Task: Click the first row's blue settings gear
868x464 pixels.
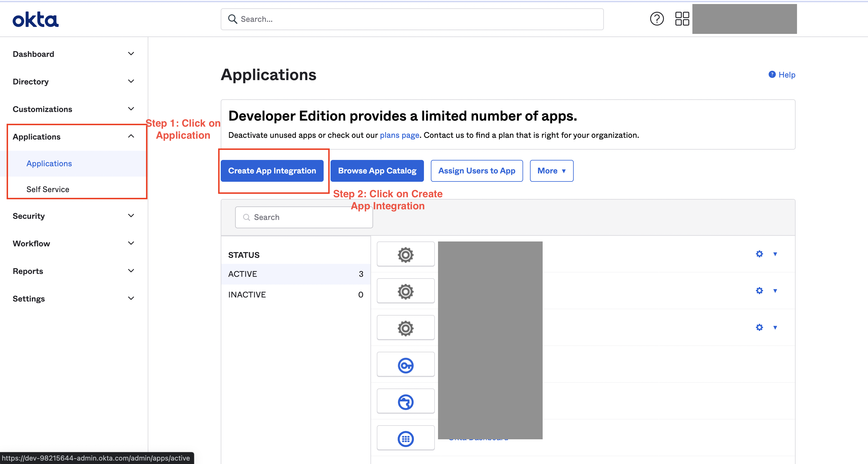Action: 759,254
